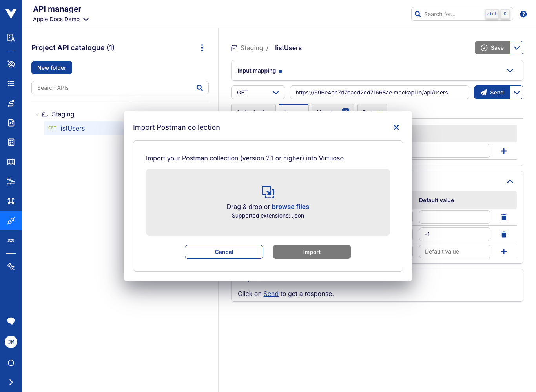The height and width of the screenshot is (392, 536).
Task: Expand the sidebar using the bottom chevron
Action: tap(11, 382)
